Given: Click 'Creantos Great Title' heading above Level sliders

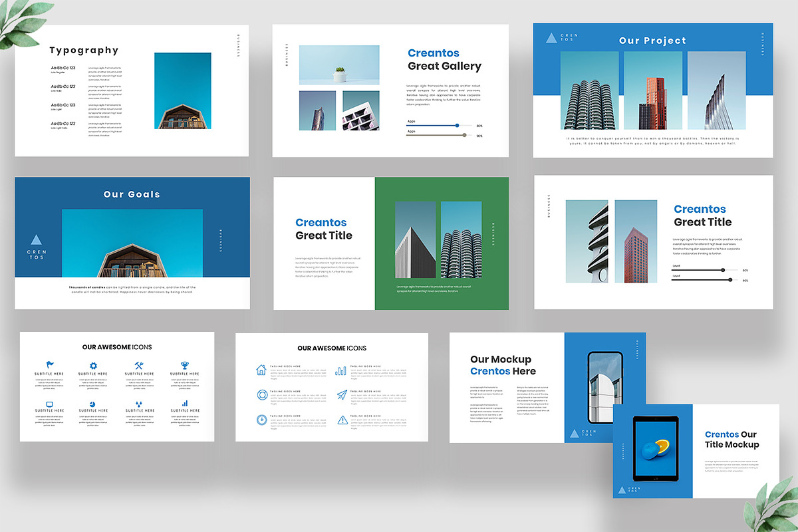Looking at the screenshot, I should click(x=702, y=215).
